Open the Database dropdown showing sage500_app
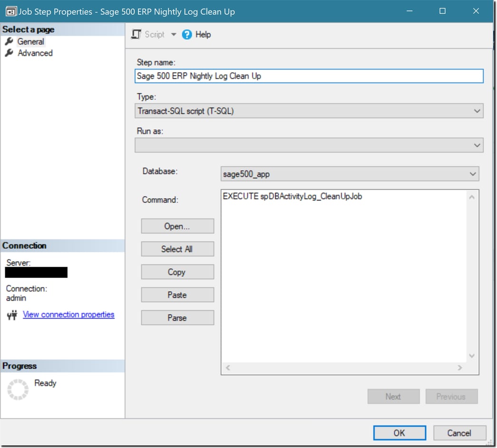The image size is (497, 448). tap(473, 174)
